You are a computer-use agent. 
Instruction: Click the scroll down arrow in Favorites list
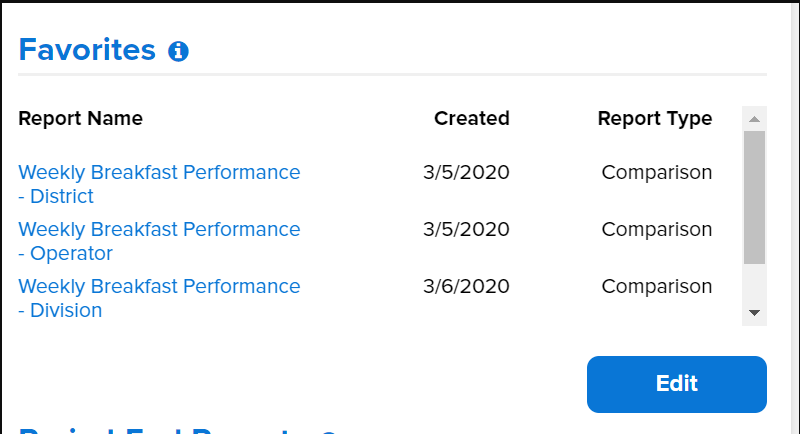tap(755, 313)
